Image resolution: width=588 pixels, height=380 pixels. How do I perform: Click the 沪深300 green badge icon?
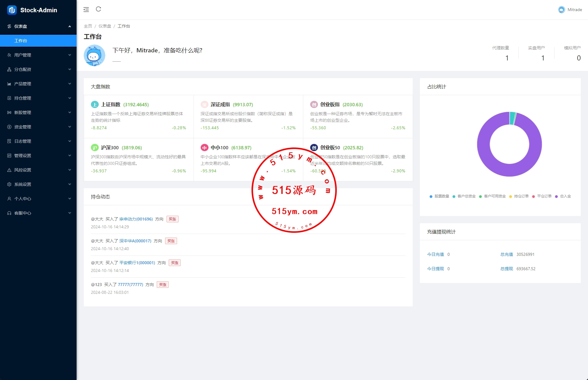(x=95, y=148)
